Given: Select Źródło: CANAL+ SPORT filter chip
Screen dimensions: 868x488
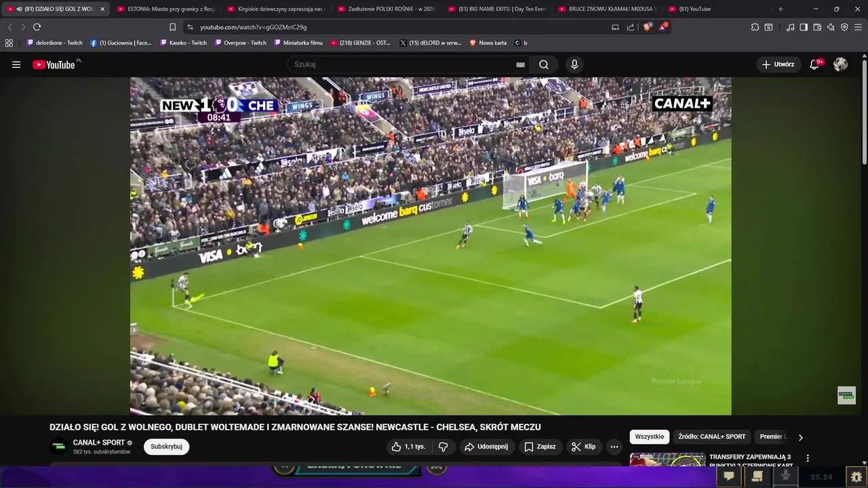Looking at the screenshot, I should [x=711, y=436].
